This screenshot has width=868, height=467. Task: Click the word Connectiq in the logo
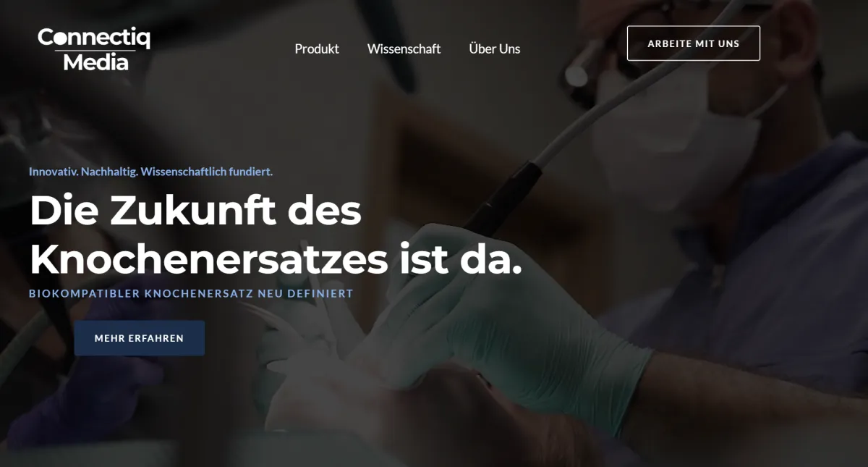94,38
